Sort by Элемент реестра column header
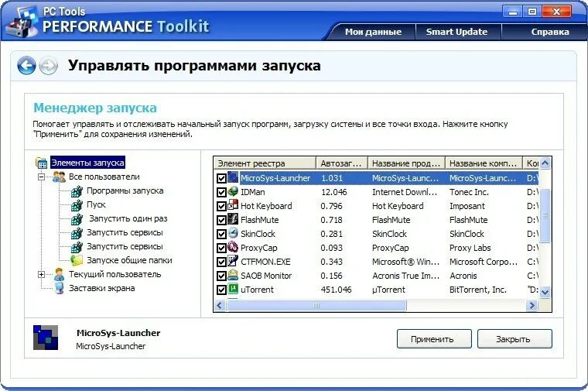The image size is (588, 391). pyautogui.click(x=265, y=163)
